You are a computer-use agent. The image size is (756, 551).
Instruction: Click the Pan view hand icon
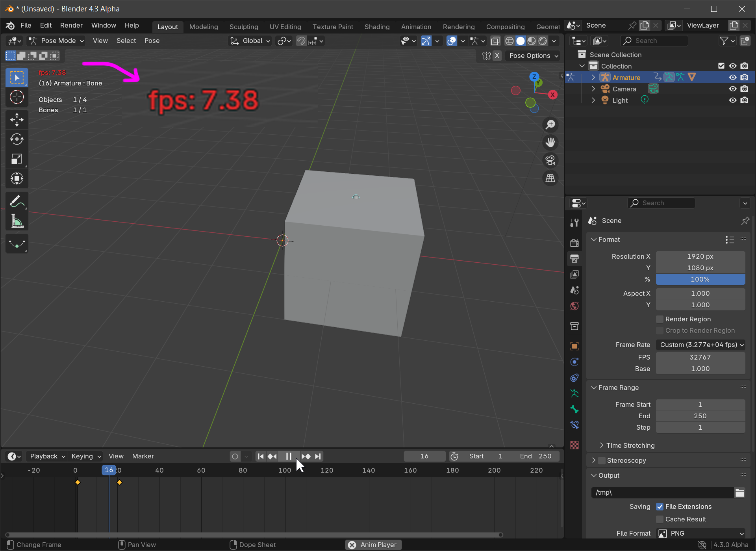550,143
